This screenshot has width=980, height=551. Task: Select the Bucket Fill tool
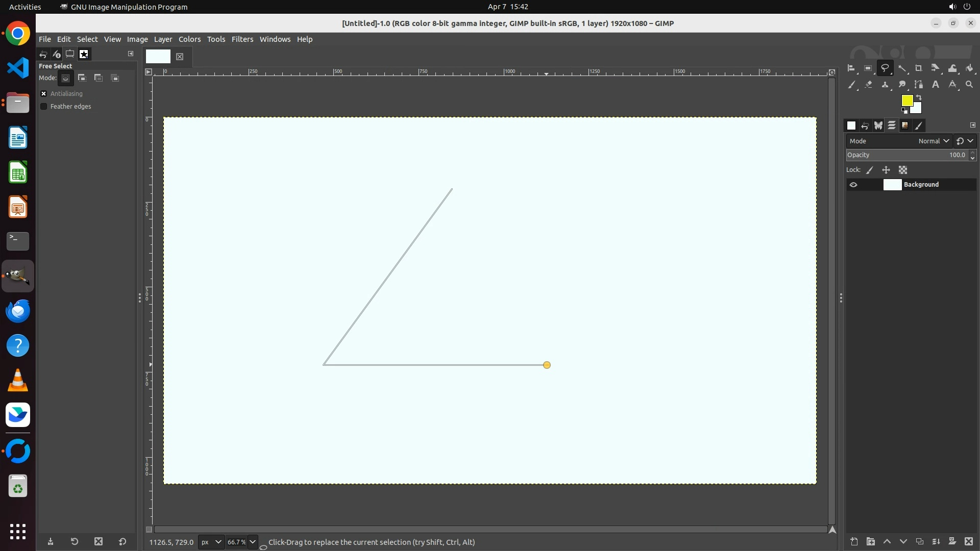970,68
